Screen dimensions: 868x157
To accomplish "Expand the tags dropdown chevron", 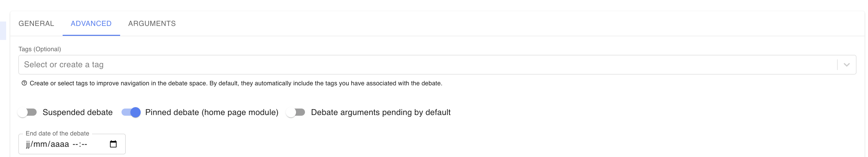I will (x=846, y=65).
